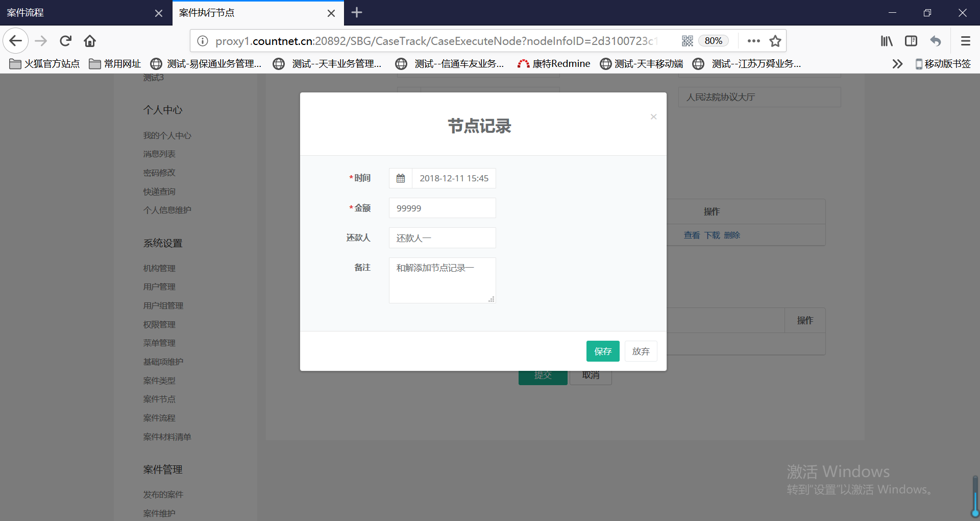Save the node record with 保存
The width and height of the screenshot is (980, 521).
603,351
